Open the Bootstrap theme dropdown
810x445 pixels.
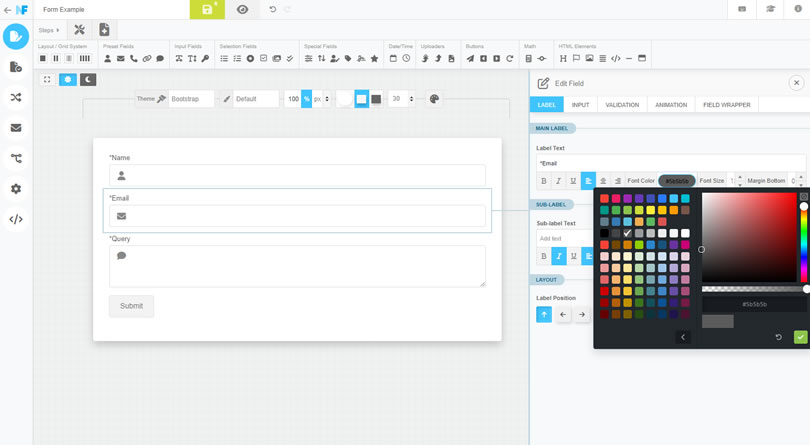(x=191, y=99)
